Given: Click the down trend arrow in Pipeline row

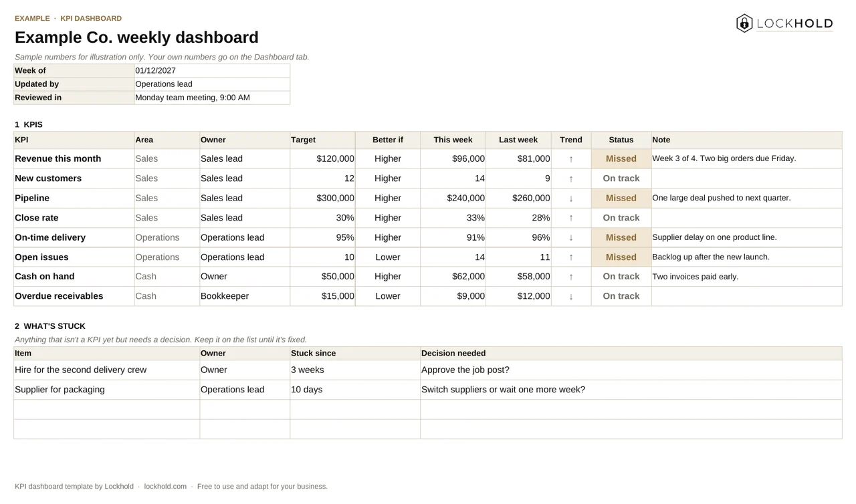Looking at the screenshot, I should click(x=571, y=199).
